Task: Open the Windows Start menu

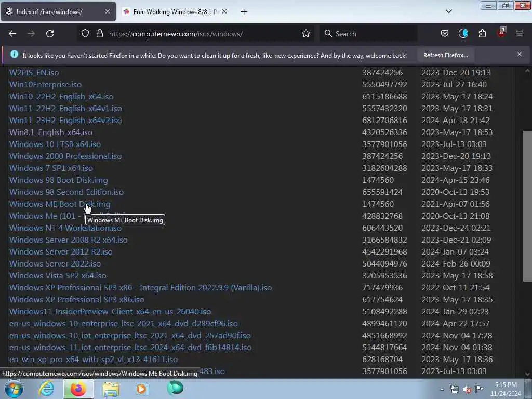Action: point(14,389)
